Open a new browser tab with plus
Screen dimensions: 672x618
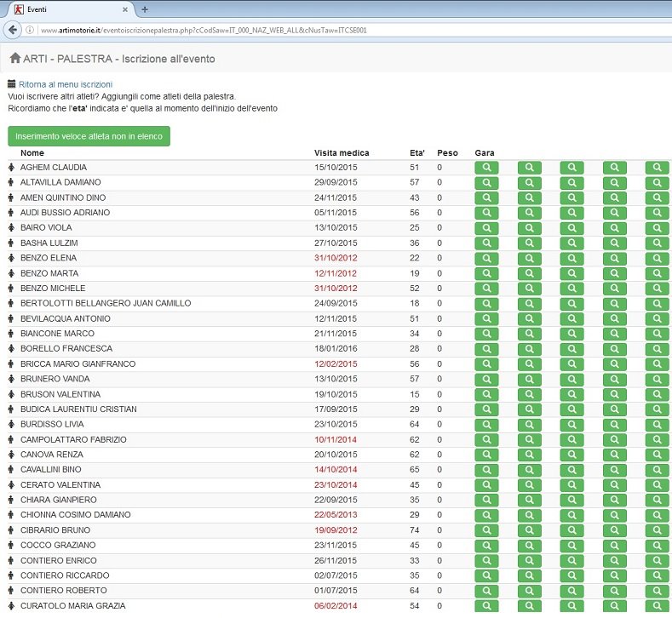(144, 9)
